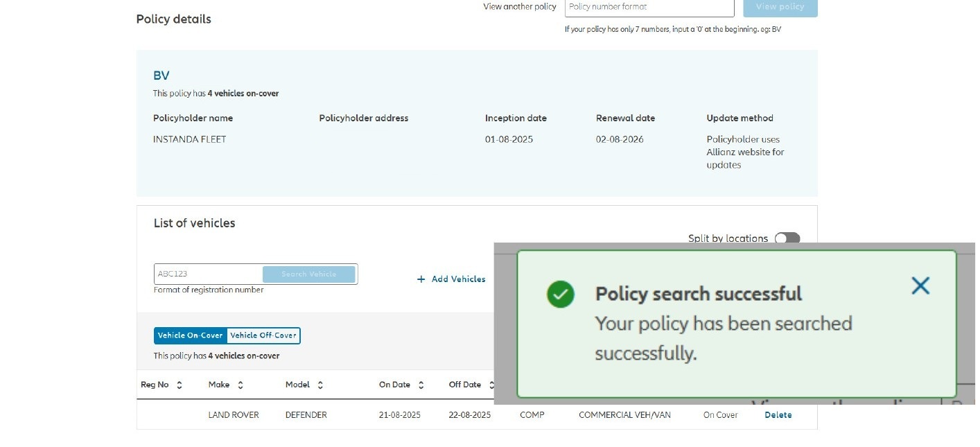The image size is (980, 447).
Task: Click the Policy details page heading
Action: (174, 19)
